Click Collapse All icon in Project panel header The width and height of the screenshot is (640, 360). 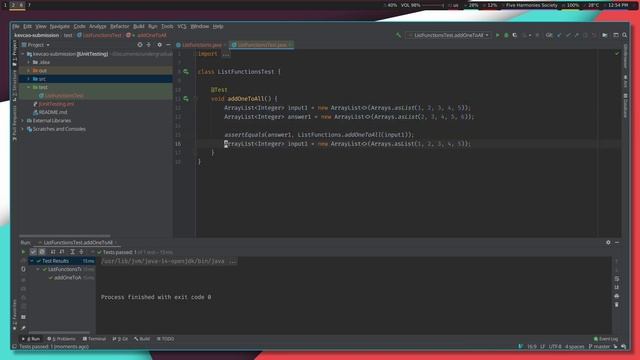coord(149,45)
